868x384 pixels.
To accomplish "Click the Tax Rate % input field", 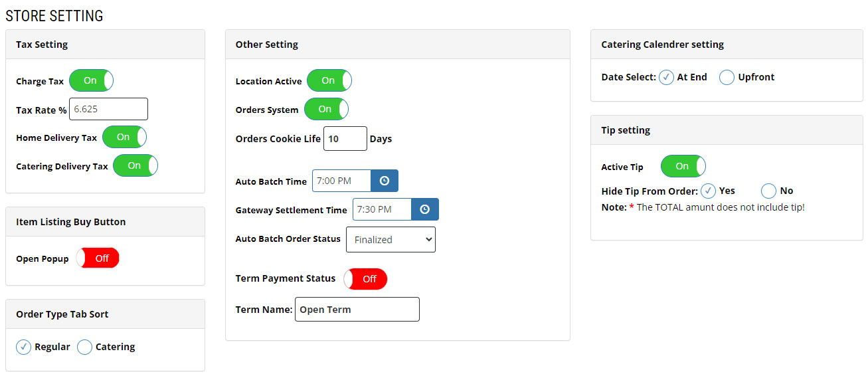I will pos(109,109).
